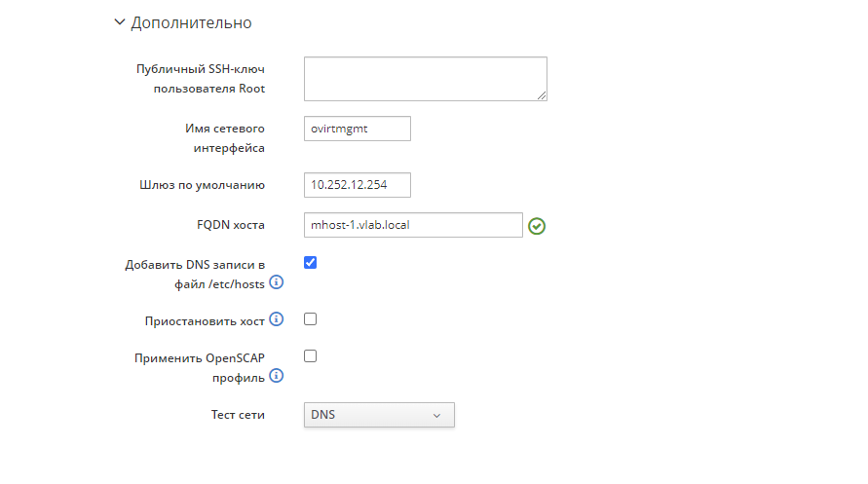Viewport: 868px width, 484px height.
Task: Click the Имя сетевого интерфейса field with ovirtmgmt
Action: click(358, 129)
